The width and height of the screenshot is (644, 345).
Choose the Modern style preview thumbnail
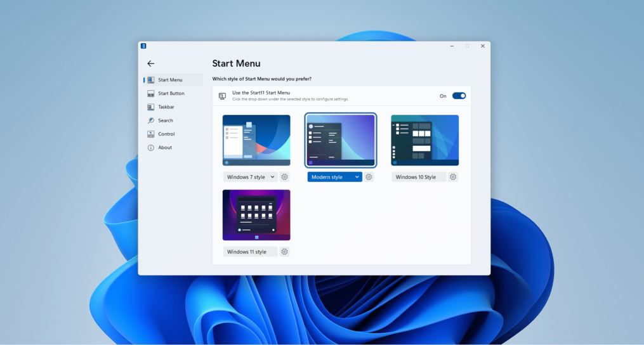point(341,140)
